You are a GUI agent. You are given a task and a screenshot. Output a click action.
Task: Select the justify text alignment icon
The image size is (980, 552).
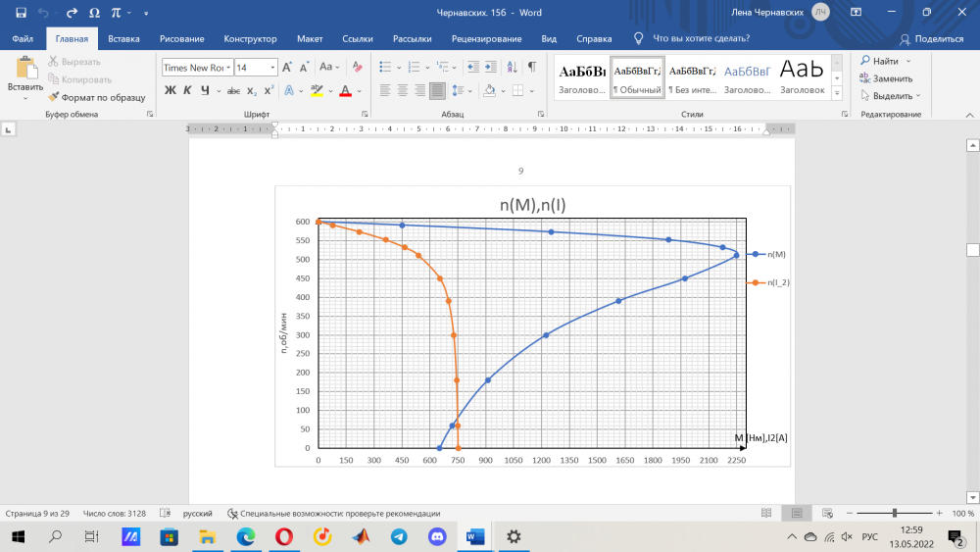point(437,90)
